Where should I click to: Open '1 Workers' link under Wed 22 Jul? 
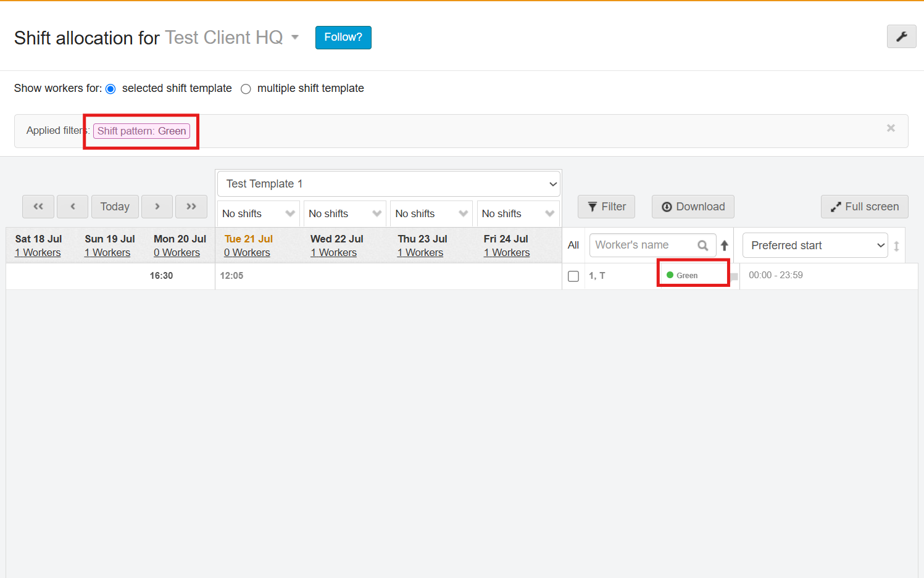pyautogui.click(x=334, y=253)
